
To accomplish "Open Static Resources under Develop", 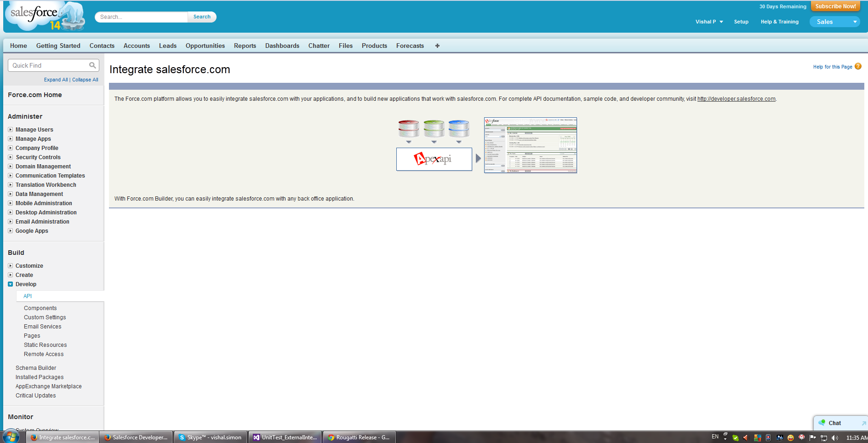I will point(45,345).
